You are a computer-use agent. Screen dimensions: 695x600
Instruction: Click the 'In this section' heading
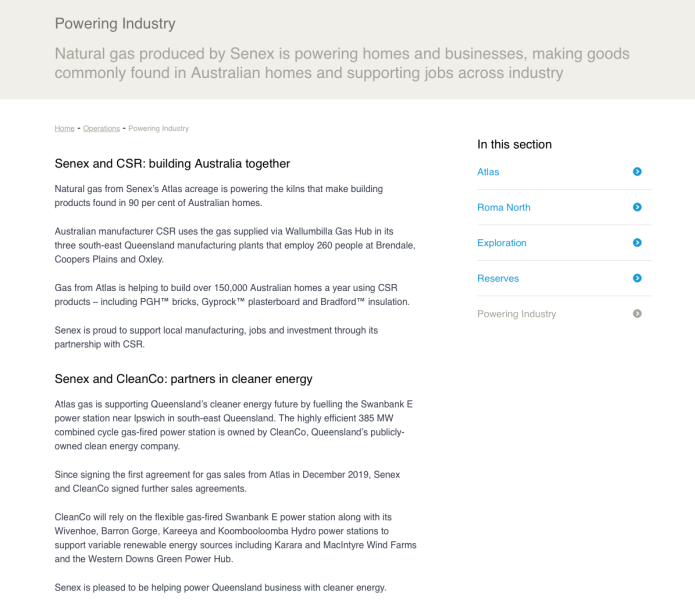point(514,144)
